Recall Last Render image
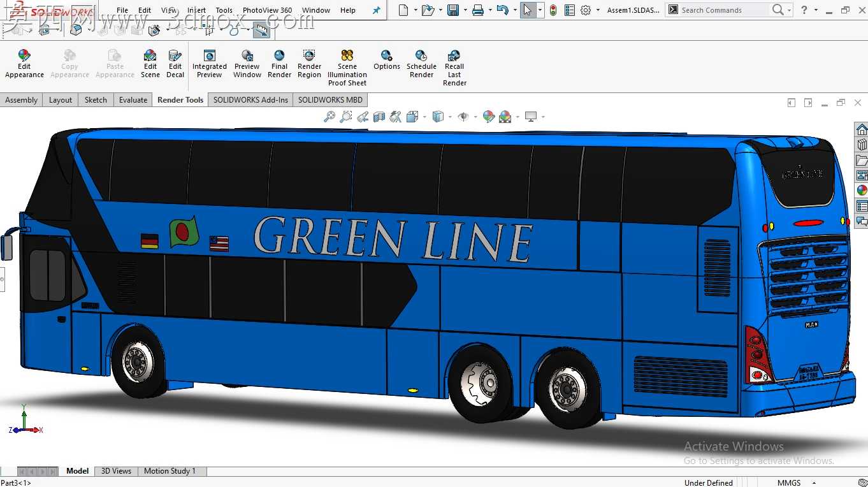The height and width of the screenshot is (487, 868). [454, 68]
